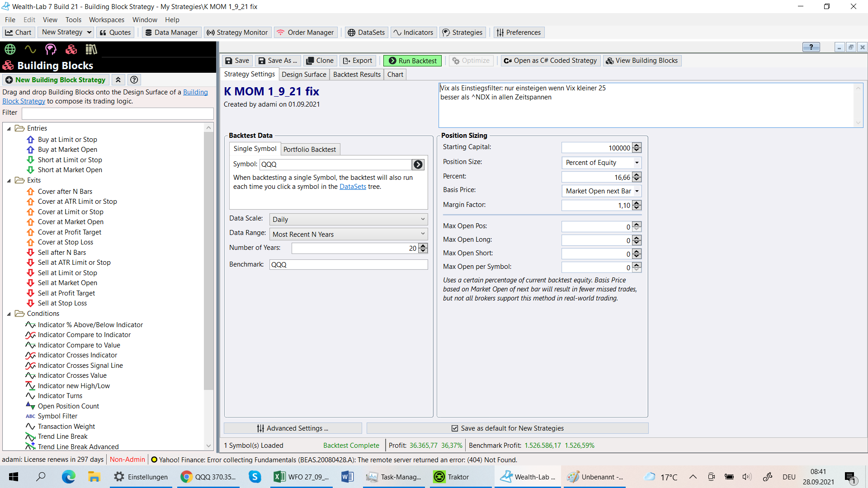Image resolution: width=868 pixels, height=488 pixels.
Task: Collapse the Entries tree folder
Action: pos(9,129)
